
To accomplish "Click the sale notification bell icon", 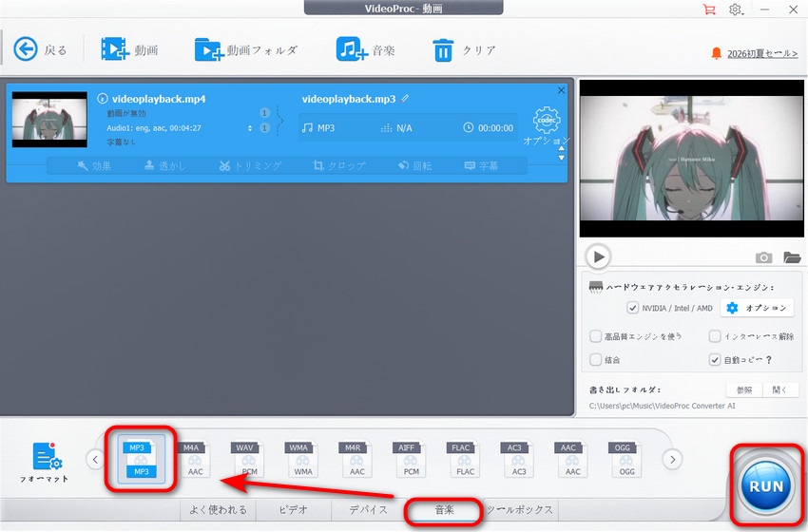I will tap(716, 53).
